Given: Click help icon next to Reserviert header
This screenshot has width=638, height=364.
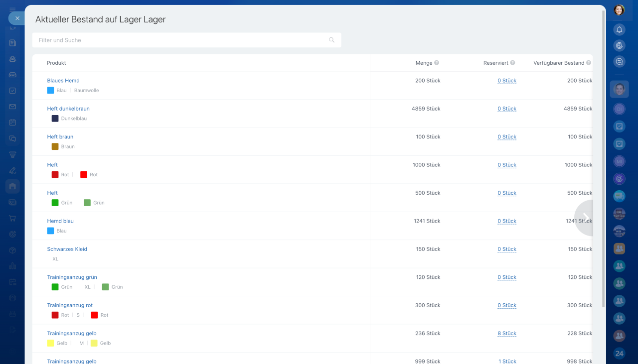Looking at the screenshot, I should [512, 63].
